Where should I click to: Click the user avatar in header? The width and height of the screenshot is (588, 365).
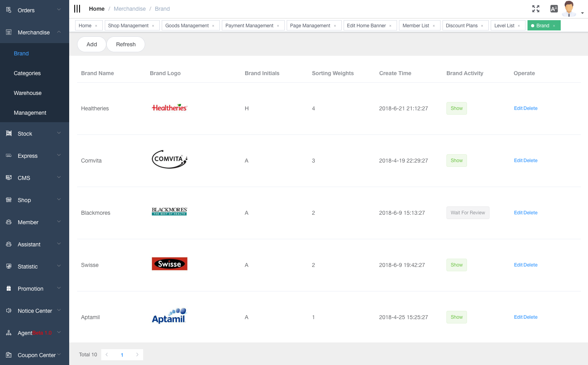tap(569, 9)
